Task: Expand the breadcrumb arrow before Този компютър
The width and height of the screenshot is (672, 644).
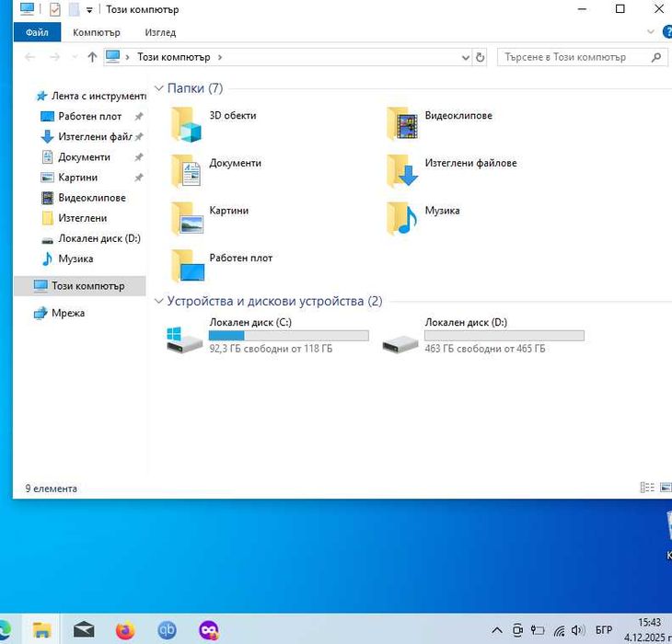Action: [x=127, y=57]
